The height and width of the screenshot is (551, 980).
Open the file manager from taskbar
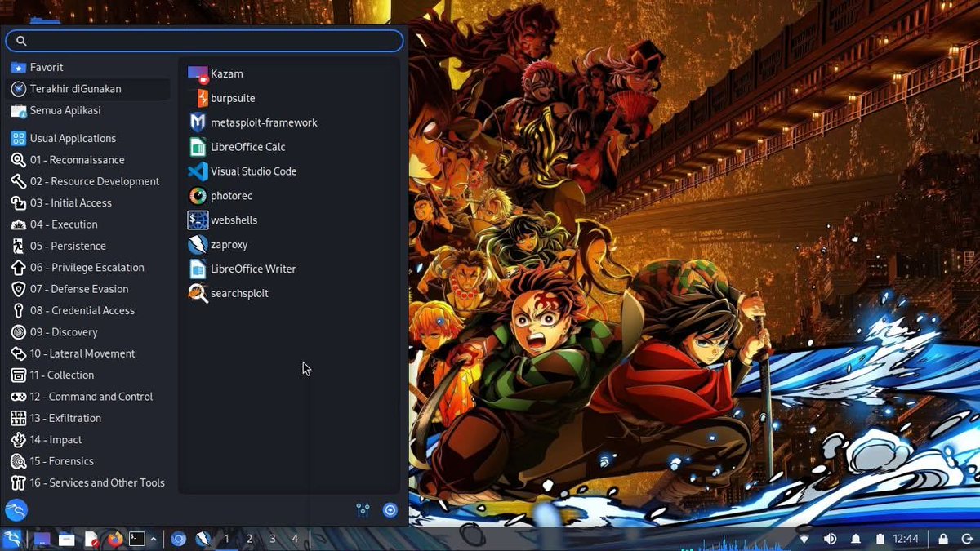(x=67, y=539)
